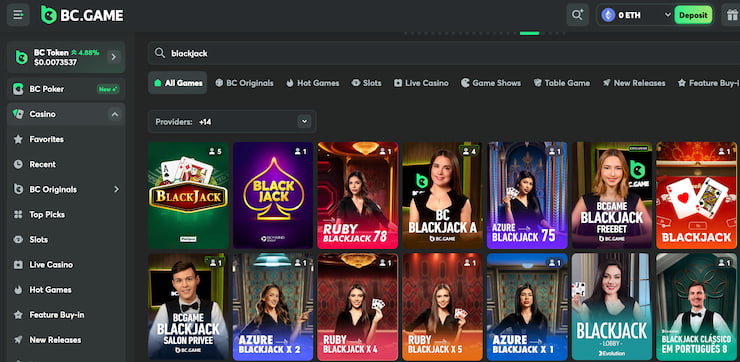
Task: Open the ETH currency dropdown arrow
Action: (x=667, y=15)
